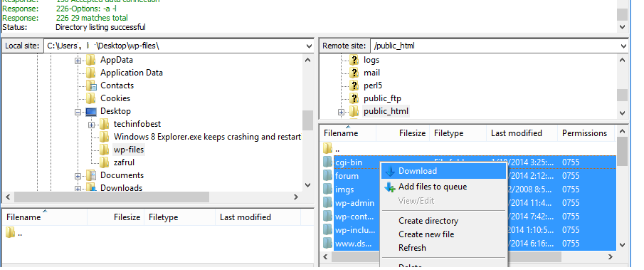
Task: Open the Remote site path dropdown
Action: tap(623, 46)
